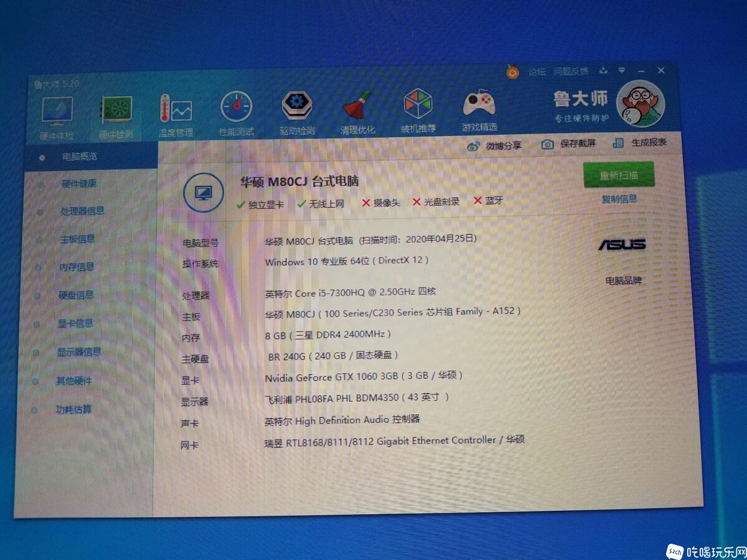Select 显示器信息 in the sidebar
747x560 pixels.
click(78, 352)
